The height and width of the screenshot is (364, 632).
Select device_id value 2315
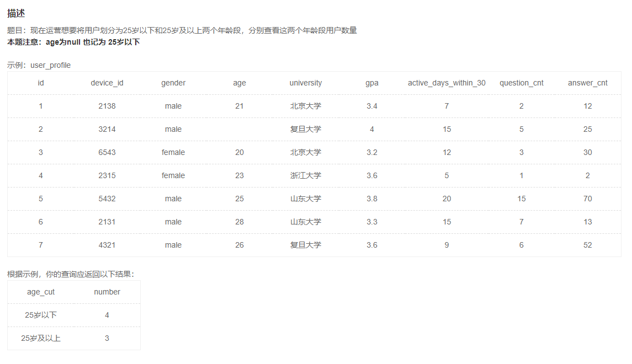[107, 175]
